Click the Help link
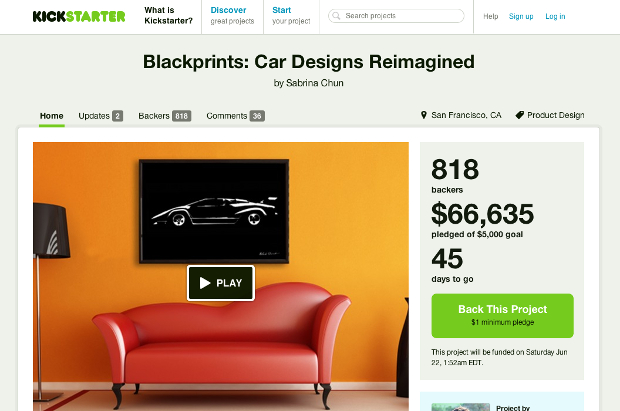620x411 pixels. click(x=491, y=16)
